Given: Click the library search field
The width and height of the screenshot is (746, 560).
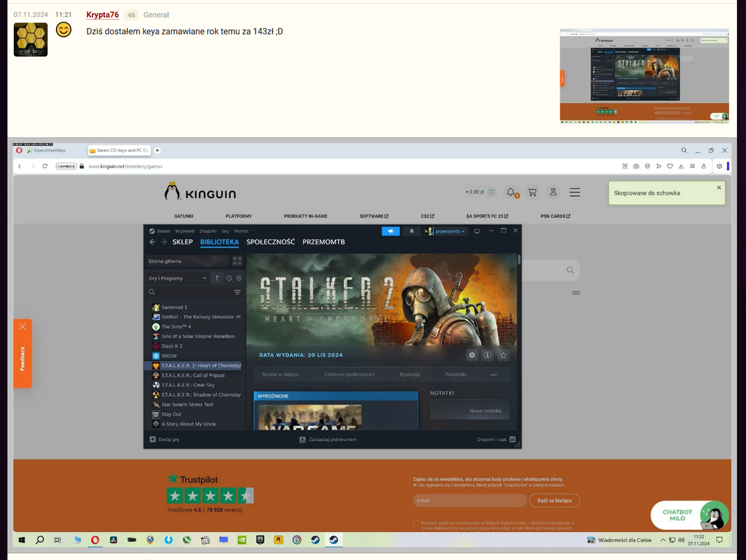Looking at the screenshot, I should pos(190,292).
